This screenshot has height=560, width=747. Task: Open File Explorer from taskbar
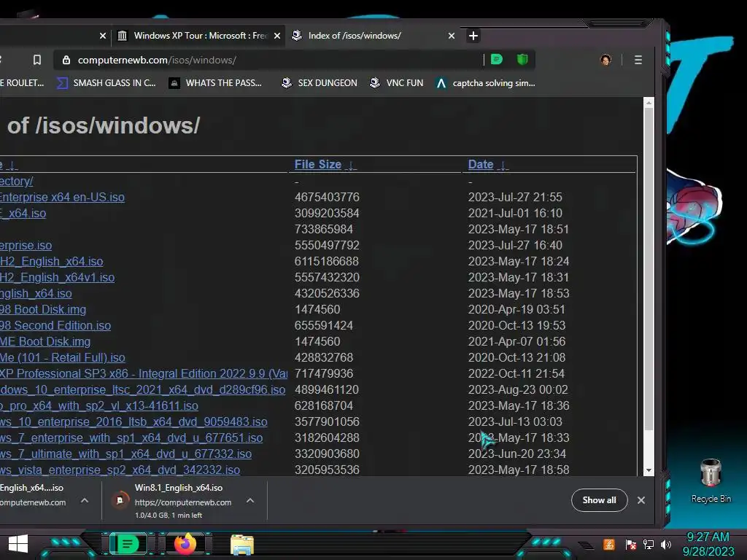(x=242, y=544)
